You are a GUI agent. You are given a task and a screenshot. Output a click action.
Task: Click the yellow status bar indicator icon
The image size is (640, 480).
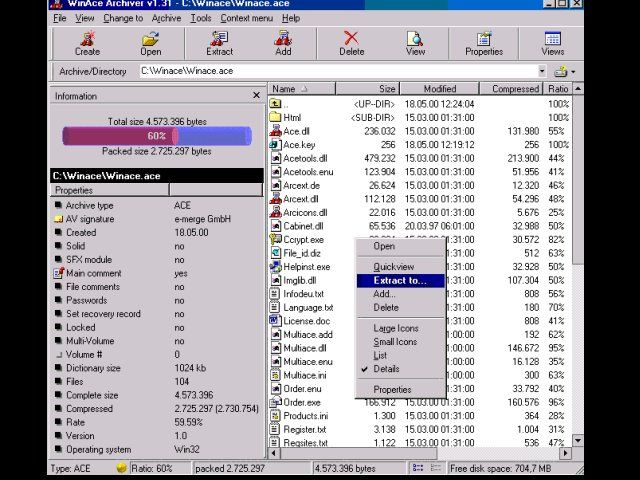pos(121,468)
